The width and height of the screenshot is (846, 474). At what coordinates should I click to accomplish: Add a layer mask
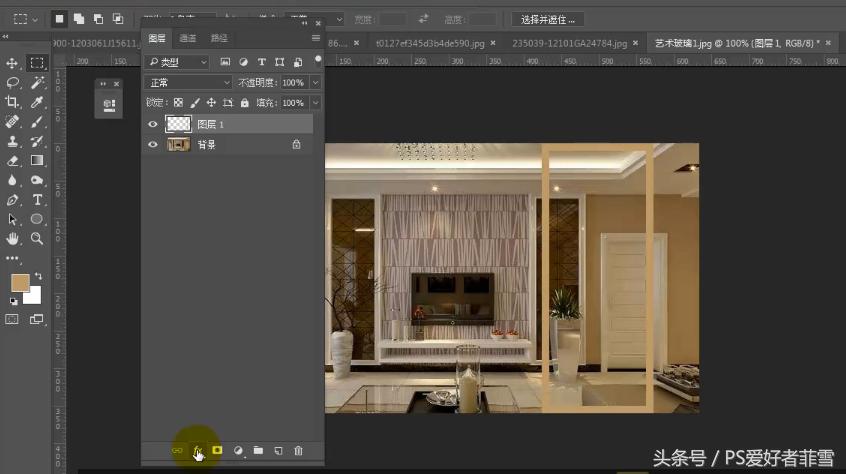(x=217, y=450)
